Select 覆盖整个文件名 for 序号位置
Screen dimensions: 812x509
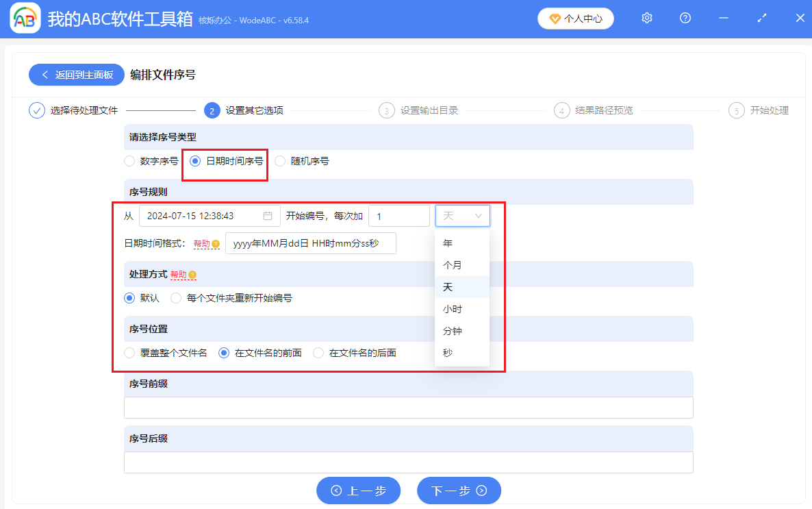128,352
